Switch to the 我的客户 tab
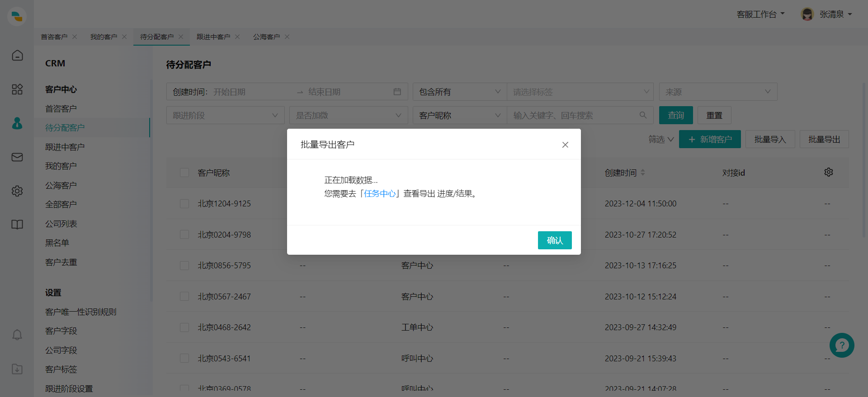Viewport: 868px width, 397px height. tap(104, 37)
